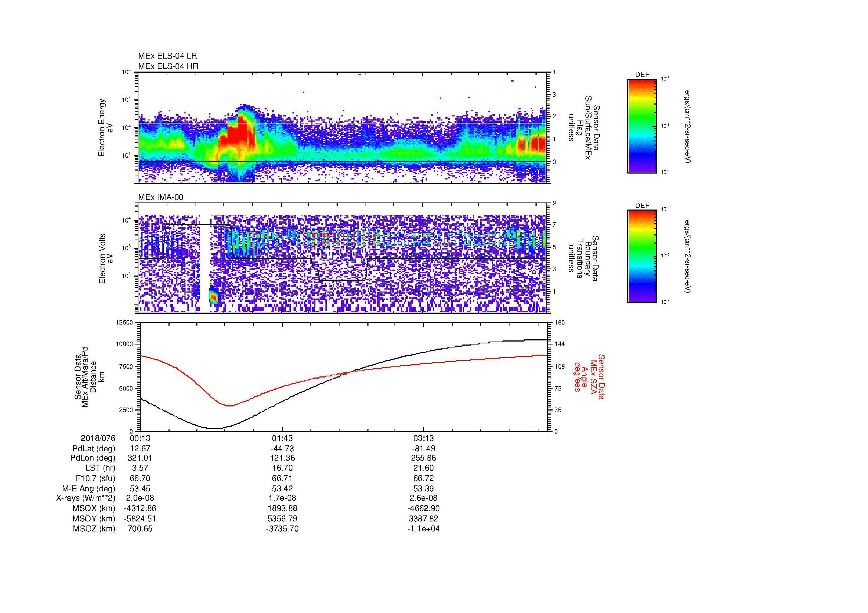The height and width of the screenshot is (613, 868).
Task: Click the 'PdLat (deg)' row label
Action: [94, 449]
